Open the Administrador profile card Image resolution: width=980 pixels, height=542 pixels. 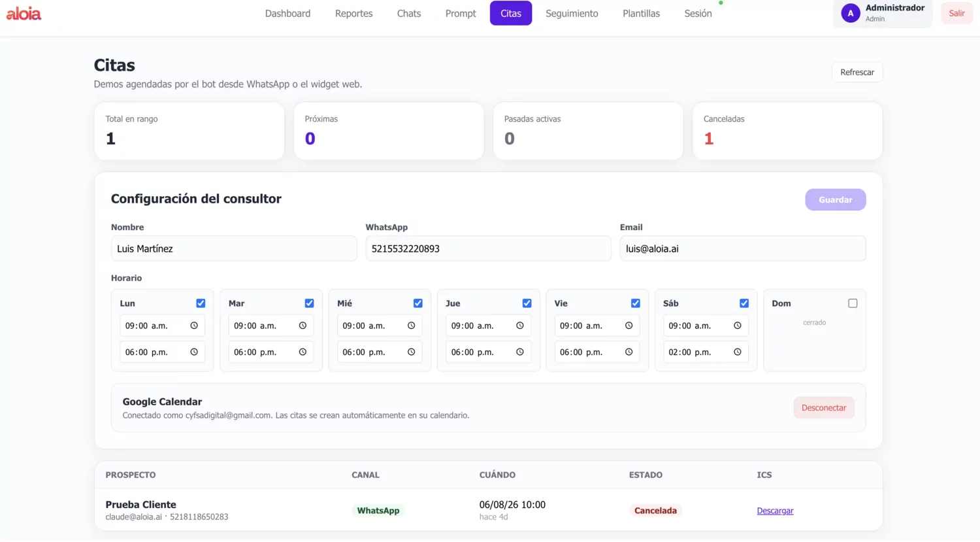coord(883,13)
